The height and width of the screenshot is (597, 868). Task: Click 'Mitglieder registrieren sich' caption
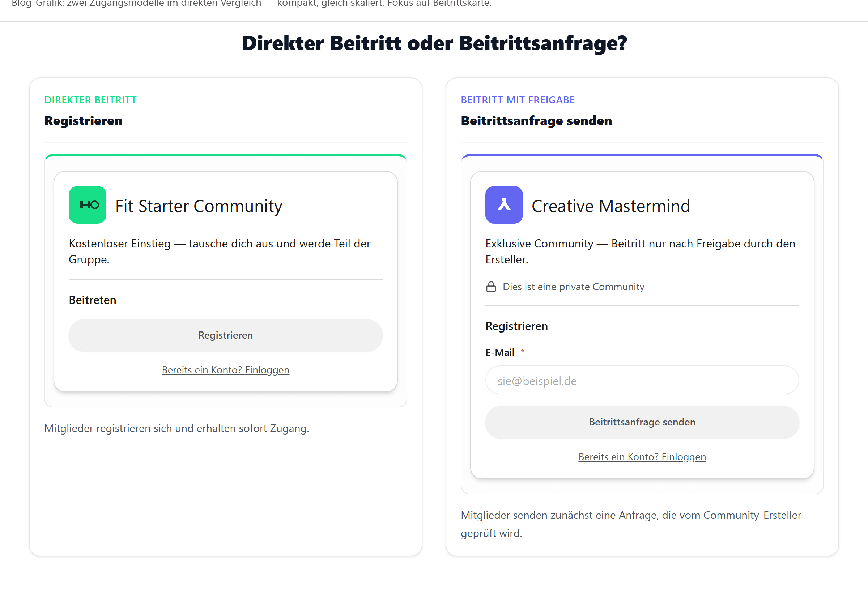coord(176,428)
